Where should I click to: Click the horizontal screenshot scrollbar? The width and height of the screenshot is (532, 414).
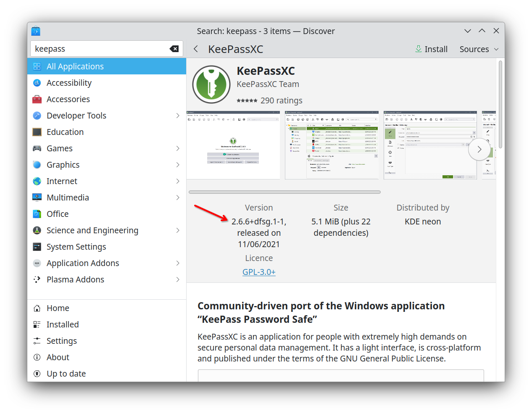284,192
